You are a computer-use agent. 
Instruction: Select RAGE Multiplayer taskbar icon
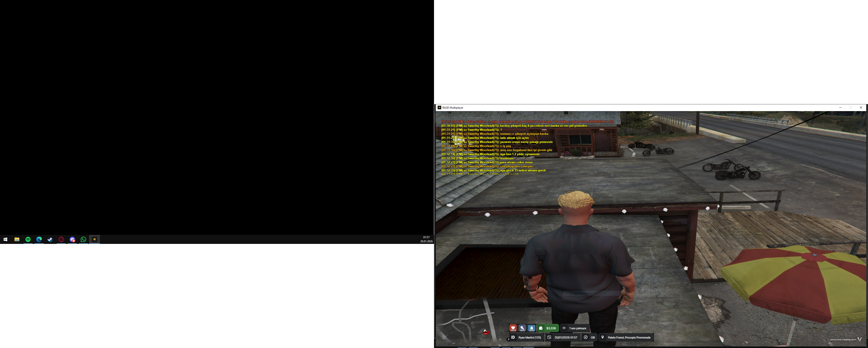[x=94, y=239]
